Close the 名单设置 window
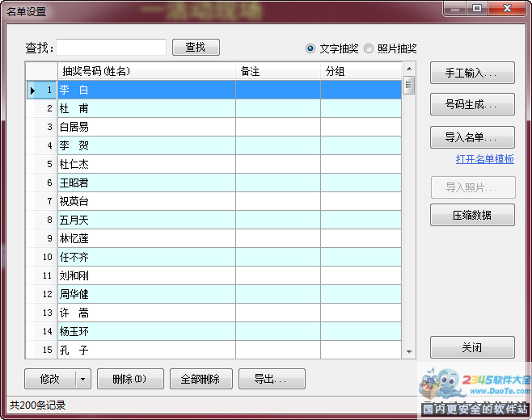The width and height of the screenshot is (532, 420). (508, 8)
